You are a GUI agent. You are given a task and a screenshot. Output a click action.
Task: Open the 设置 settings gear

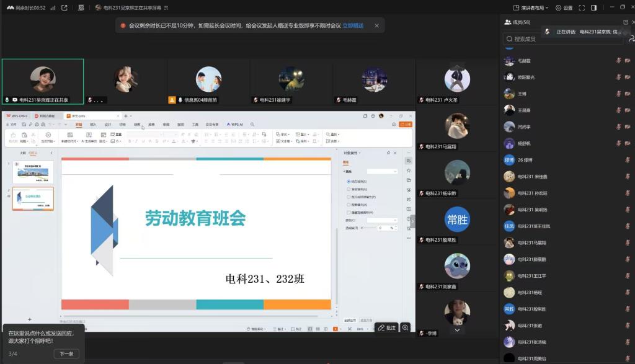coord(564,8)
